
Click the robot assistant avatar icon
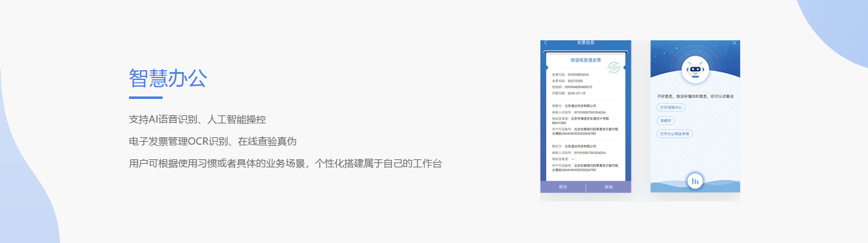(x=694, y=71)
